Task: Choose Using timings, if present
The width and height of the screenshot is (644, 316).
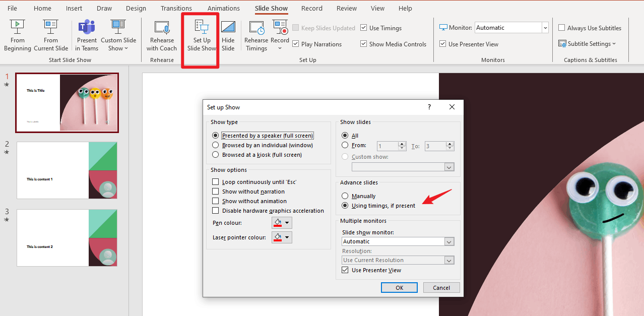Action: coord(345,206)
